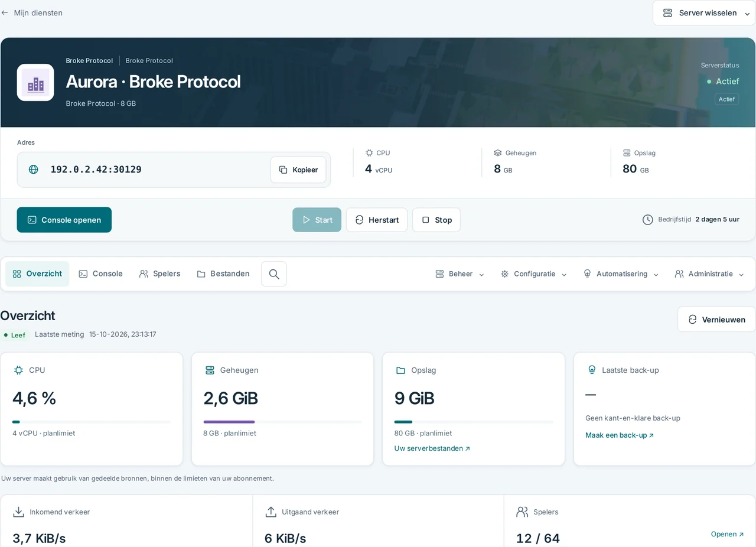Open the Console tab
The height and width of the screenshot is (547, 756).
(101, 274)
